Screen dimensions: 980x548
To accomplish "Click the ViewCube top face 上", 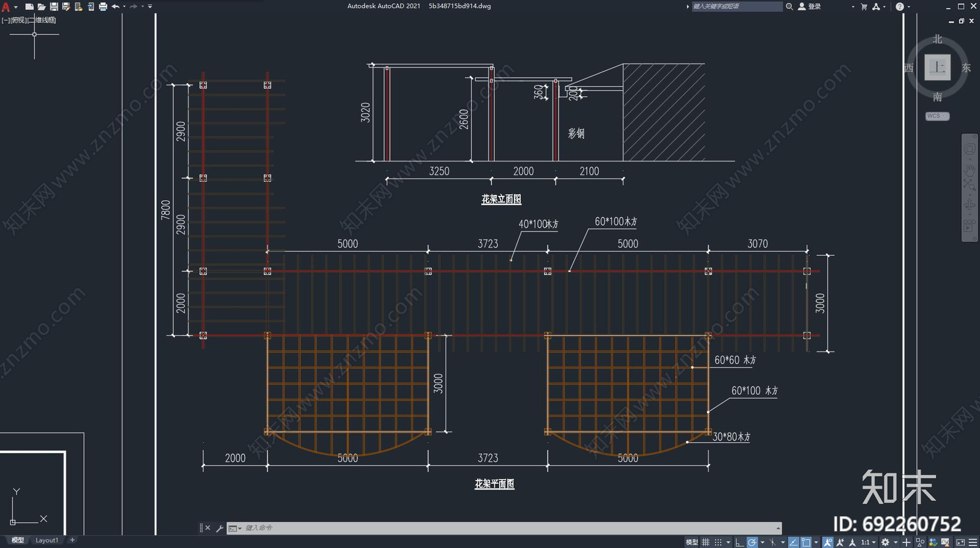I will (937, 67).
